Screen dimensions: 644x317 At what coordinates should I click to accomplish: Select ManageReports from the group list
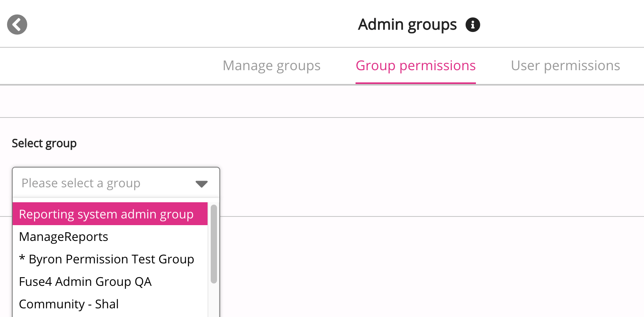[64, 237]
